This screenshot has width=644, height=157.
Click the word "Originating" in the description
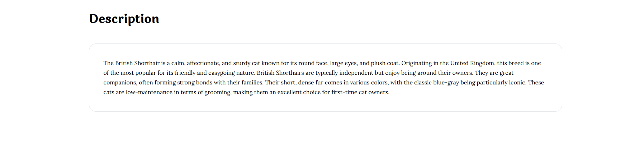click(x=416, y=63)
